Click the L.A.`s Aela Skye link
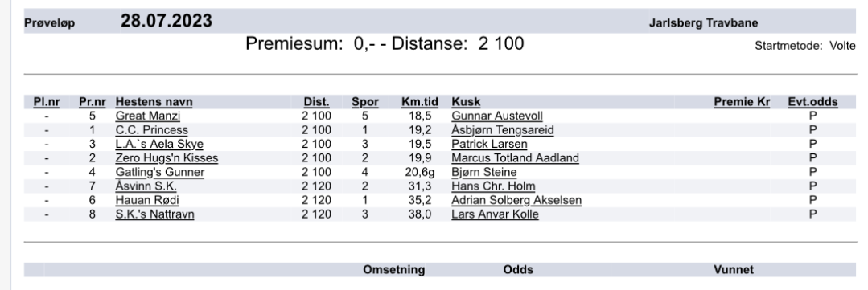The image size is (868, 290). point(159,144)
